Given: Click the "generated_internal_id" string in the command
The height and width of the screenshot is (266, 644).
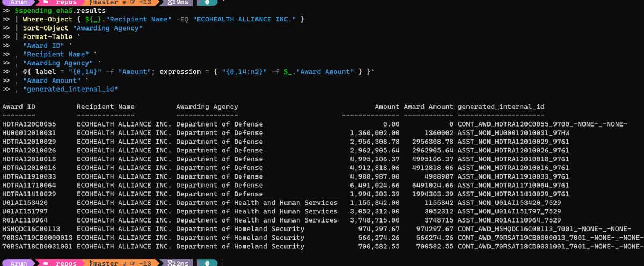Looking at the screenshot, I should [70, 89].
